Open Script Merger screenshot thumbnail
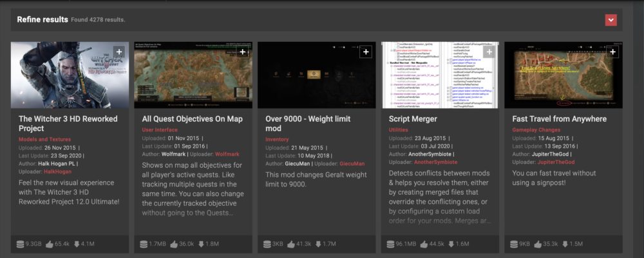This screenshot has width=644, height=258. (x=440, y=75)
